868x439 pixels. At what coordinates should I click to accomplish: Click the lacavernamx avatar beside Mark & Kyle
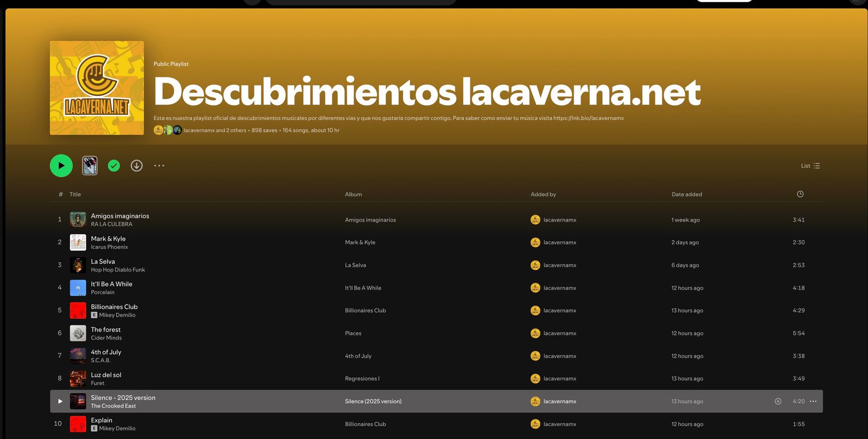point(535,242)
